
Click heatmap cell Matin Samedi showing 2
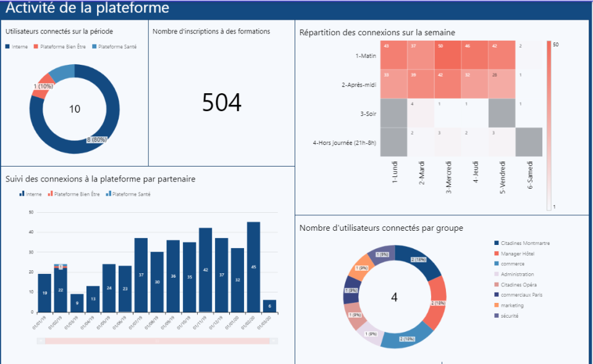pyautogui.click(x=529, y=55)
